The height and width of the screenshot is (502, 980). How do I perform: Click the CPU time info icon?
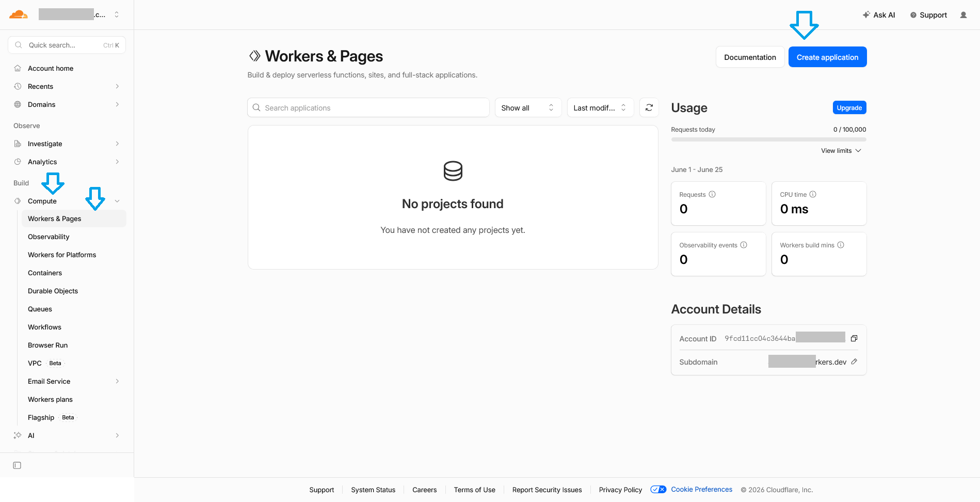(x=813, y=194)
